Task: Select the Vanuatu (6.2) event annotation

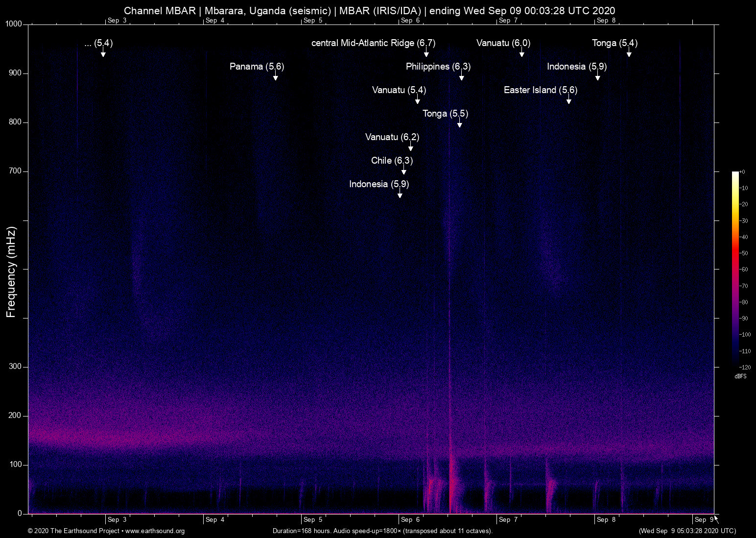Action: (392, 137)
